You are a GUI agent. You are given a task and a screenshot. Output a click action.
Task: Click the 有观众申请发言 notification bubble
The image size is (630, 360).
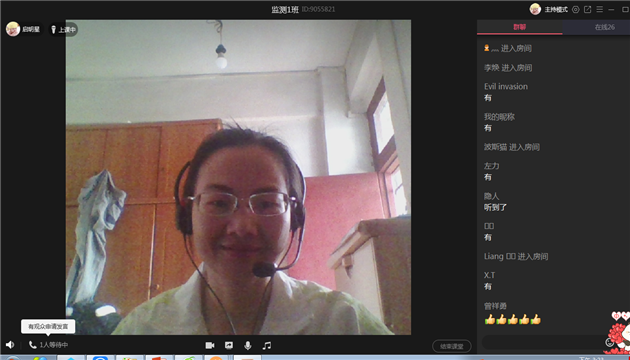(x=48, y=327)
